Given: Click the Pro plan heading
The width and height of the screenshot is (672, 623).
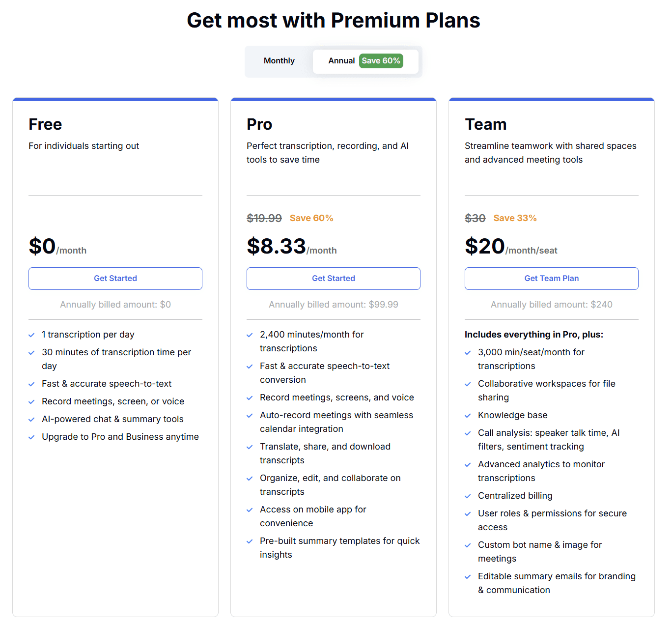Looking at the screenshot, I should point(259,124).
